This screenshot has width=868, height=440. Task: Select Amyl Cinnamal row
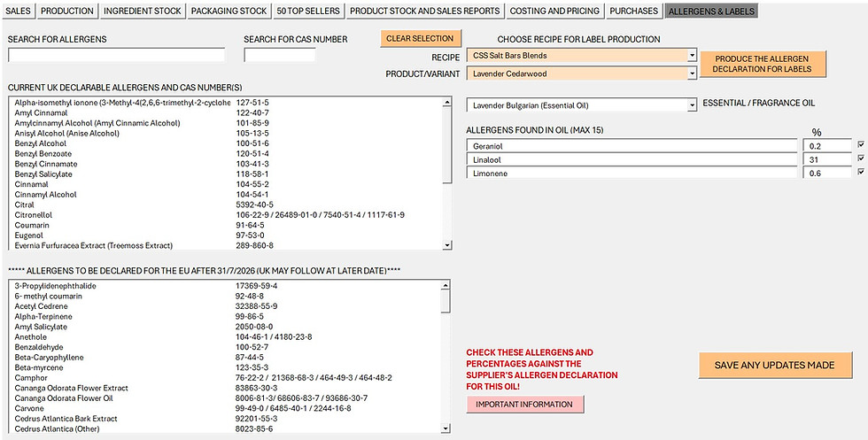pyautogui.click(x=225, y=112)
